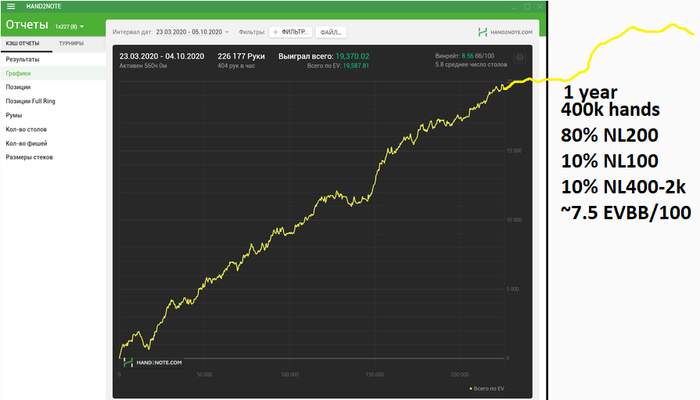Screen dimensions: 700x400
Task: Open the Позиции report
Action: (x=19, y=88)
